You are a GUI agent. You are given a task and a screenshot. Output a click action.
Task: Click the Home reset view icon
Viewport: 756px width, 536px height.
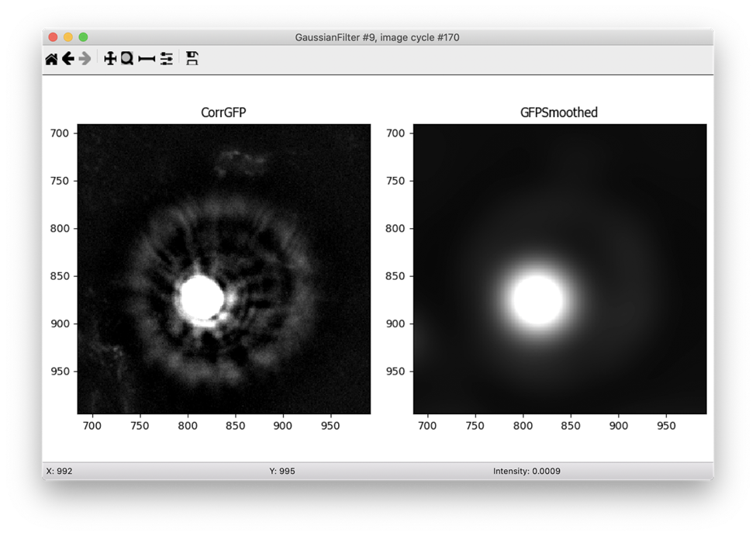(51, 59)
